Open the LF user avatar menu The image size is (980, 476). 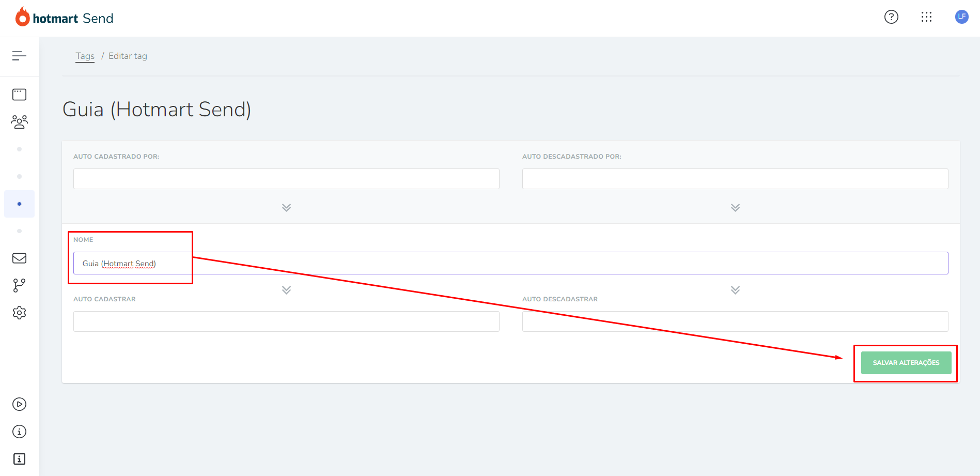(x=961, y=17)
